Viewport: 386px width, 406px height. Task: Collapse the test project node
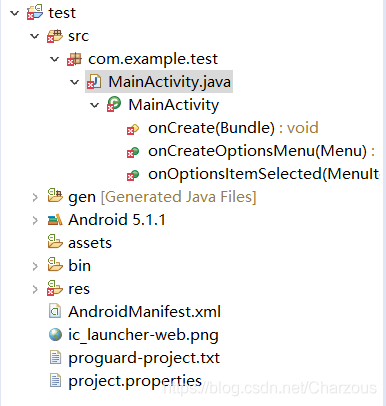coord(15,13)
